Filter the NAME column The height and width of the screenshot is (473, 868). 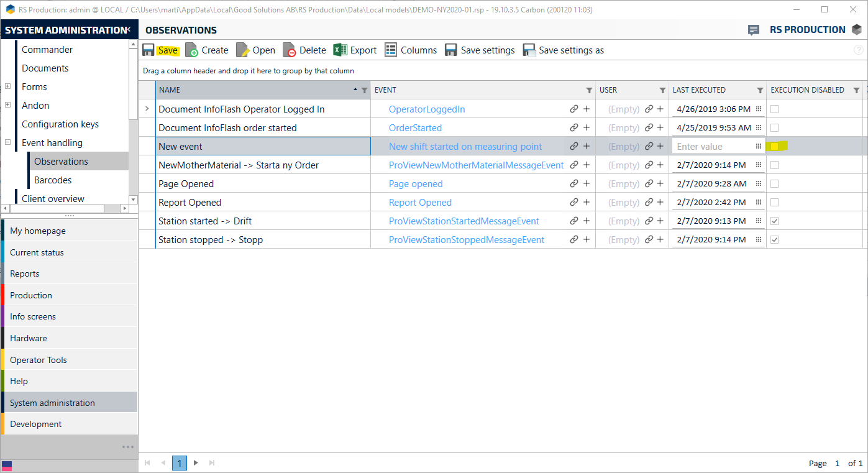pyautogui.click(x=365, y=90)
